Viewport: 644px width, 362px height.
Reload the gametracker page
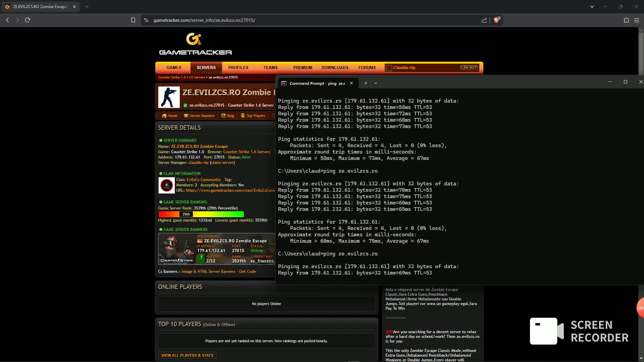(28, 20)
